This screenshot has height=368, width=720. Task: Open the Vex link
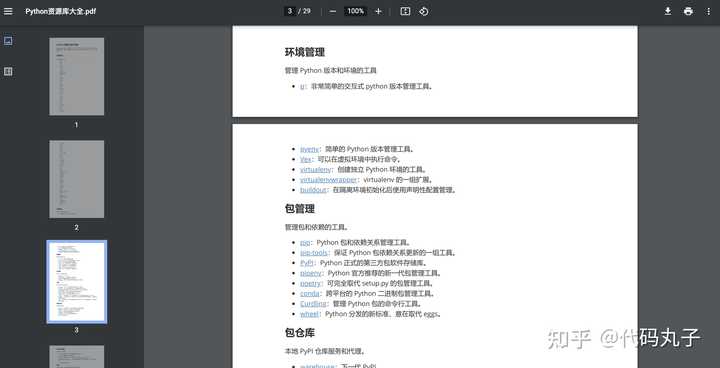pos(305,159)
